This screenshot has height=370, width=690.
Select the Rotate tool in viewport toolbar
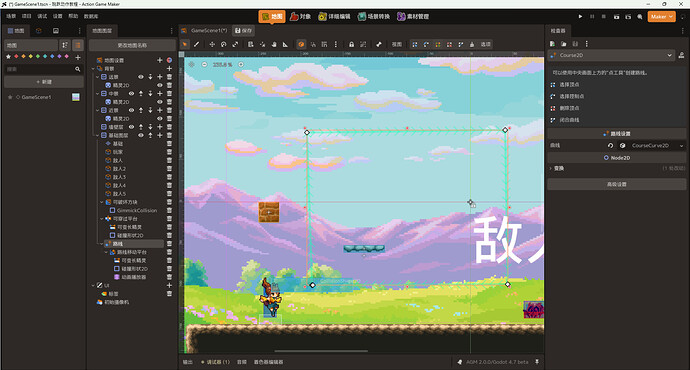(224, 44)
